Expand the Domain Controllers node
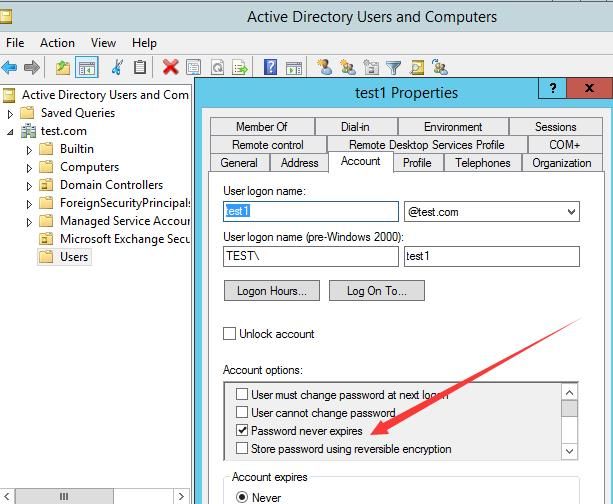This screenshot has width=613, height=504. click(x=29, y=186)
